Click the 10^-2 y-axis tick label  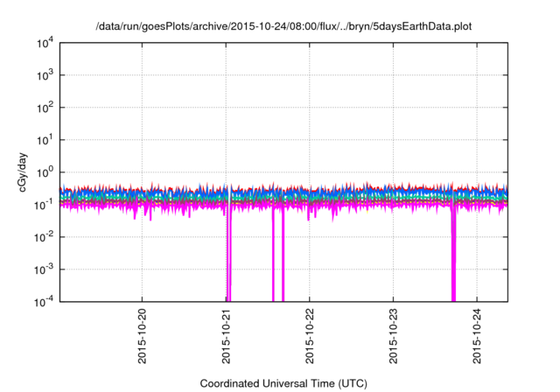pos(45,237)
